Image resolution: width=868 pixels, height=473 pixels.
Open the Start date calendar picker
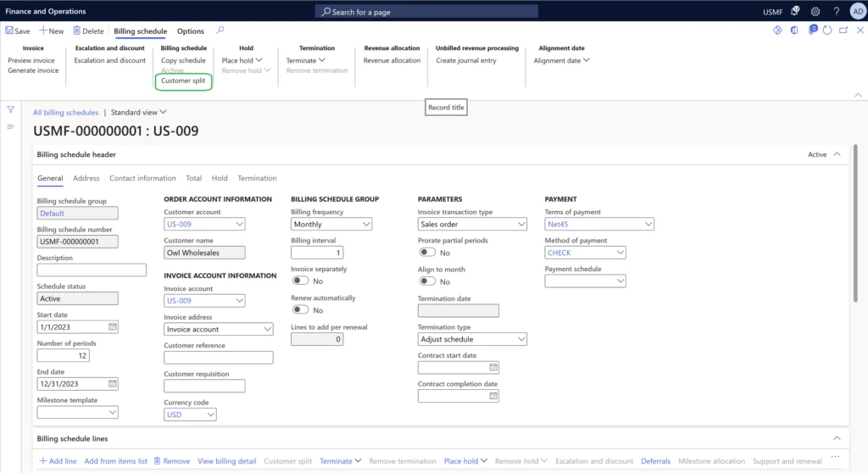(x=113, y=327)
